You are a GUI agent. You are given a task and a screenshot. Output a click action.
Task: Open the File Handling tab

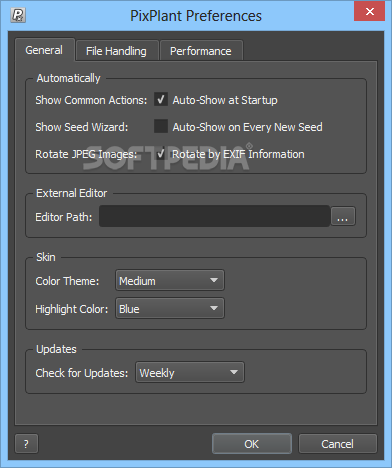117,51
